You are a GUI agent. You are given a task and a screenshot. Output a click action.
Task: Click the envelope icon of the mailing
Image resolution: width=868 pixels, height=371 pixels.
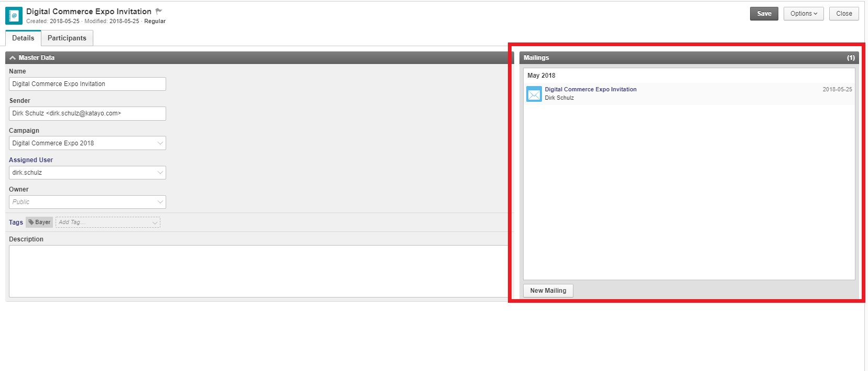pyautogui.click(x=534, y=94)
